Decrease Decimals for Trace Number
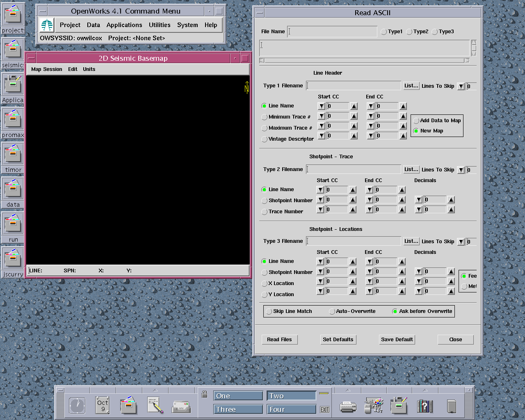The width and height of the screenshot is (525, 420). pos(419,210)
